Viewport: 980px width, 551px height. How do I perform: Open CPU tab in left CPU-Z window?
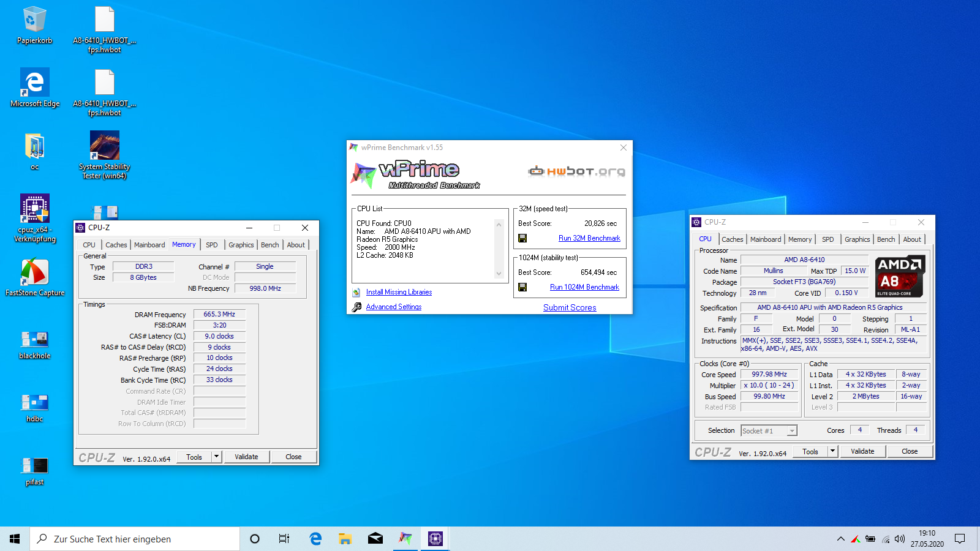[x=89, y=245]
